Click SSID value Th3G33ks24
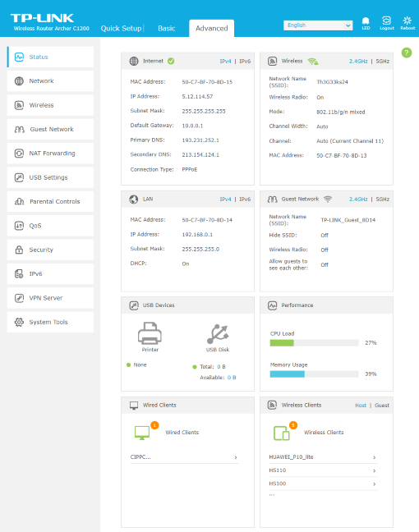The width and height of the screenshot is (419, 532). [x=332, y=82]
